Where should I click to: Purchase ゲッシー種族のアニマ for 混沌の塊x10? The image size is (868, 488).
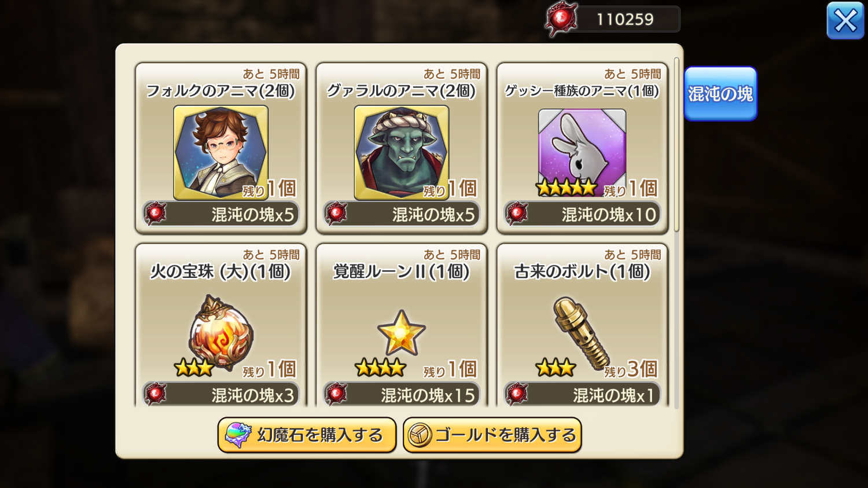(x=582, y=214)
